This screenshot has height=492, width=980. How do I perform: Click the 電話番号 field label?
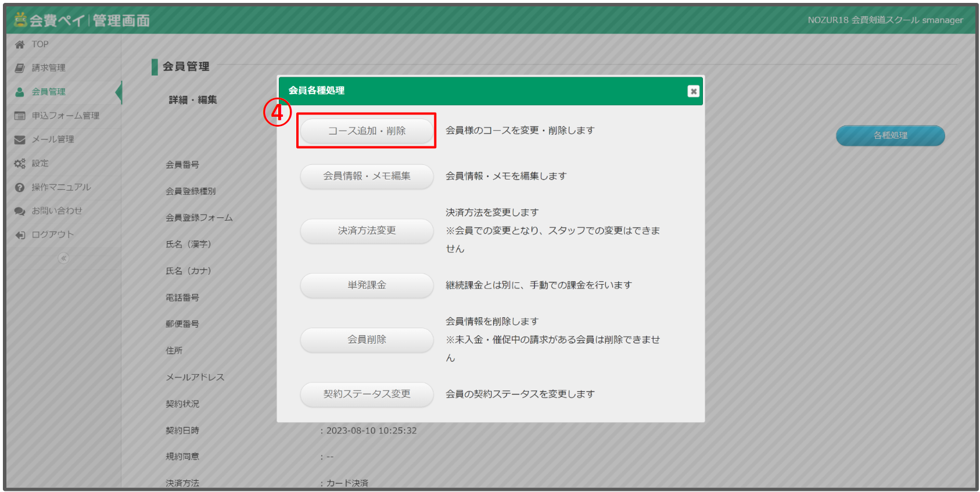pyautogui.click(x=182, y=298)
